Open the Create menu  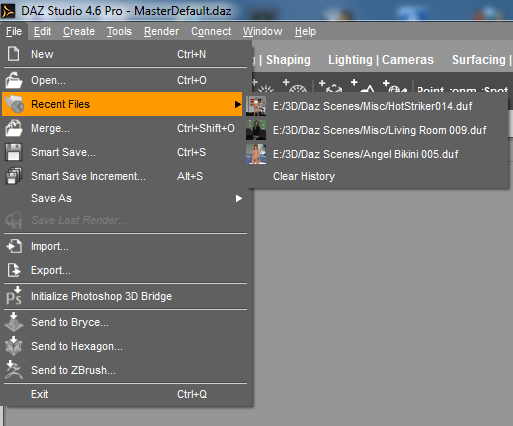click(79, 31)
